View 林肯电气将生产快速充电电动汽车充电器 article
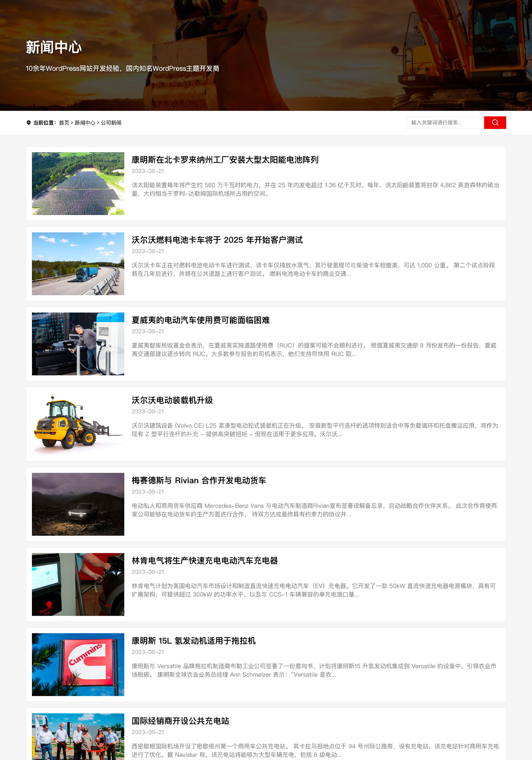Screen dimensions: 532x760 (205, 560)
